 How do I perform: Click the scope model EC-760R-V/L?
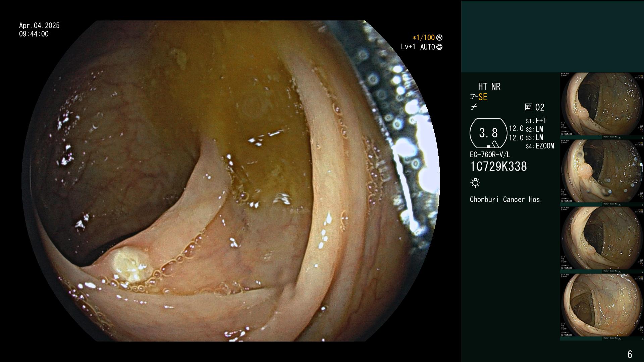click(x=490, y=155)
